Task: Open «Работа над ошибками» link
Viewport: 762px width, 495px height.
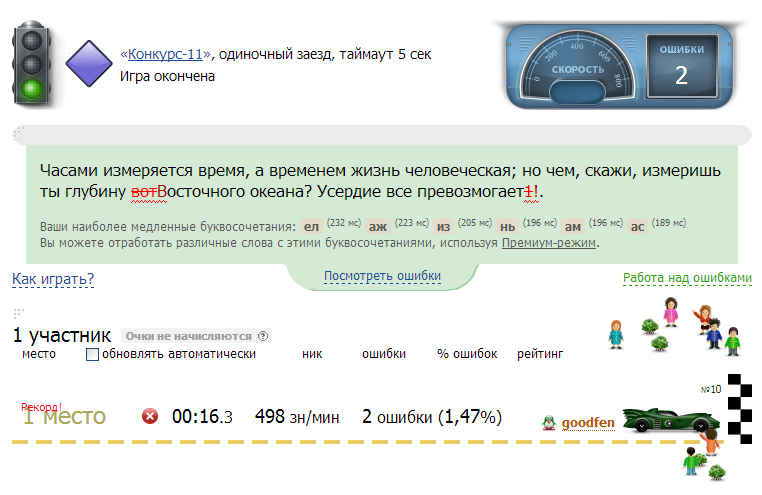Action: [687, 278]
